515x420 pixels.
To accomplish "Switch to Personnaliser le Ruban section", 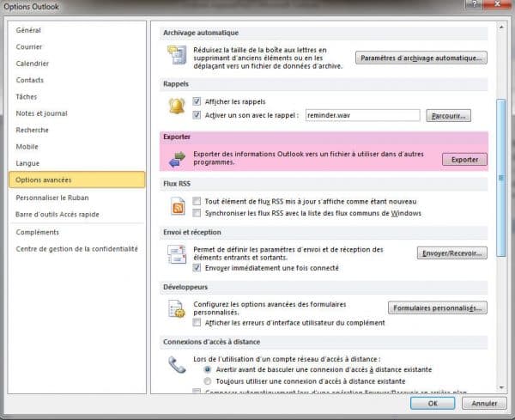I will [51, 198].
